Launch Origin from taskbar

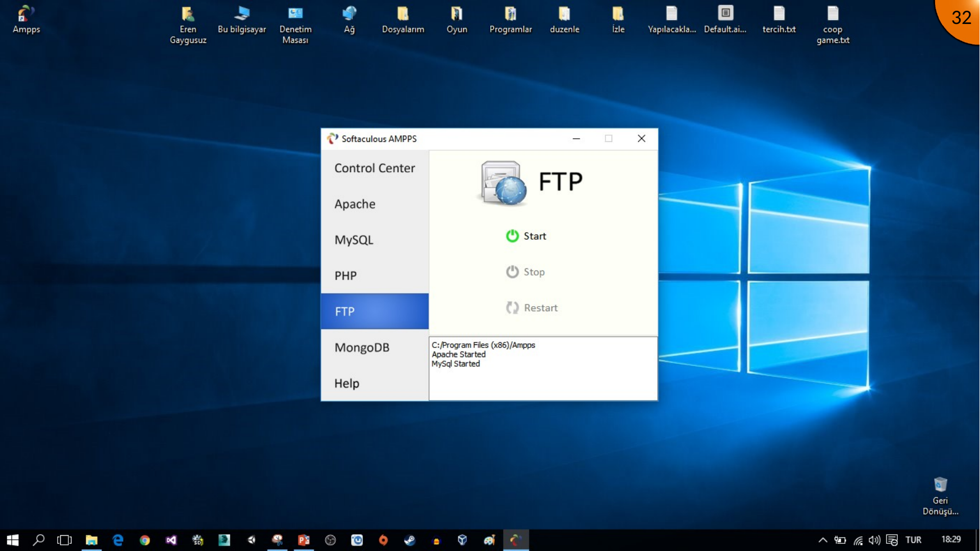click(383, 540)
